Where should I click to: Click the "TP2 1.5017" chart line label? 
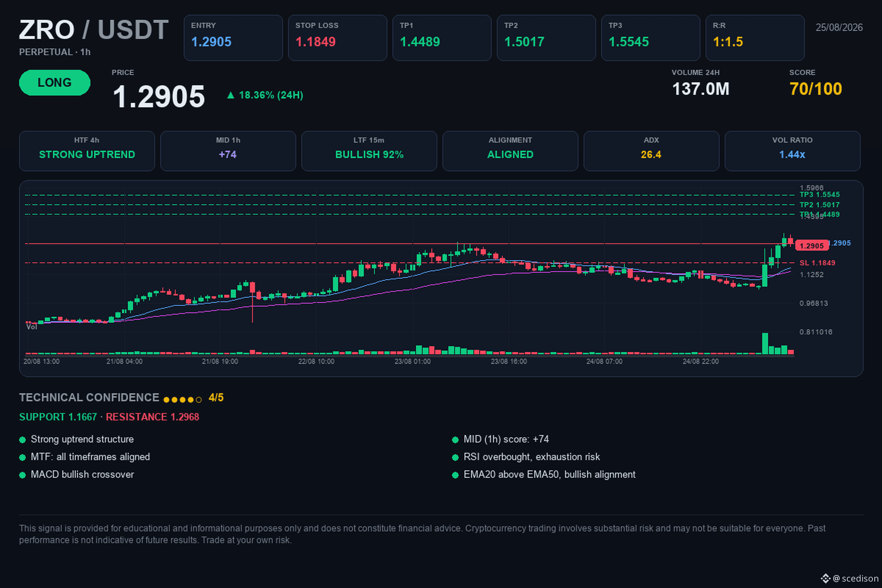[820, 205]
